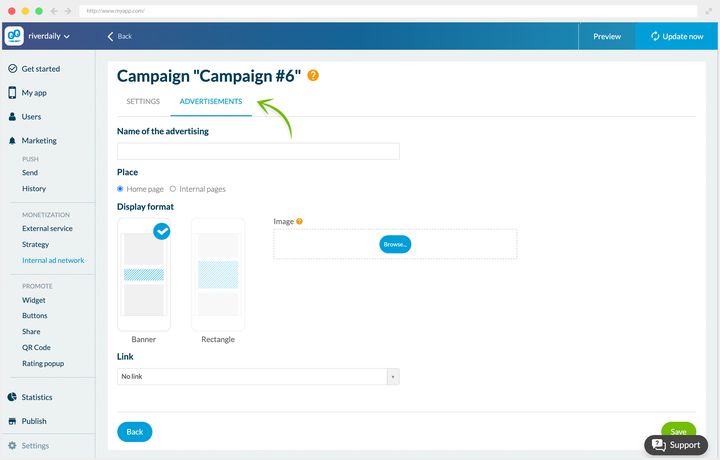Screen dimensions: 720x460
Task: Select the Internal pages radio button
Action: point(173,189)
